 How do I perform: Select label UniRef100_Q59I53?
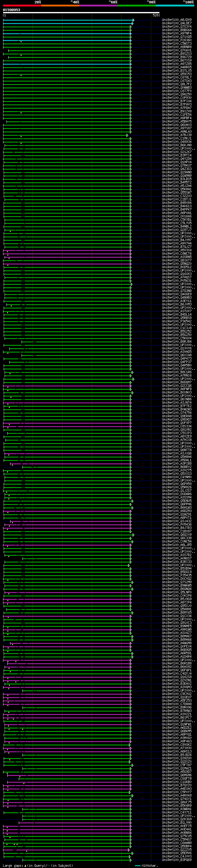pos(177,74)
